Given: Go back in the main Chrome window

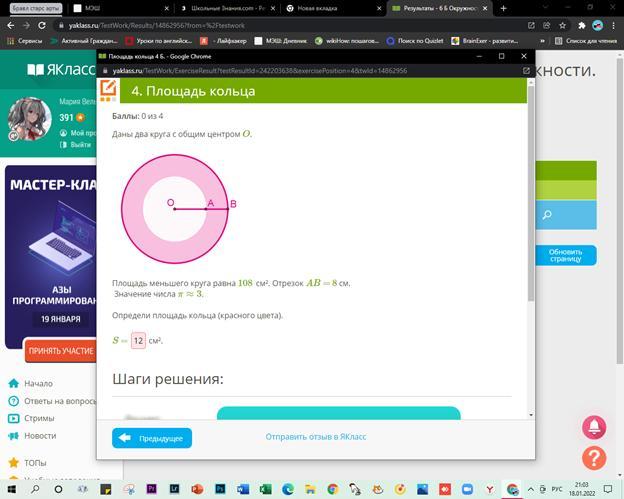Looking at the screenshot, I should (x=11, y=25).
